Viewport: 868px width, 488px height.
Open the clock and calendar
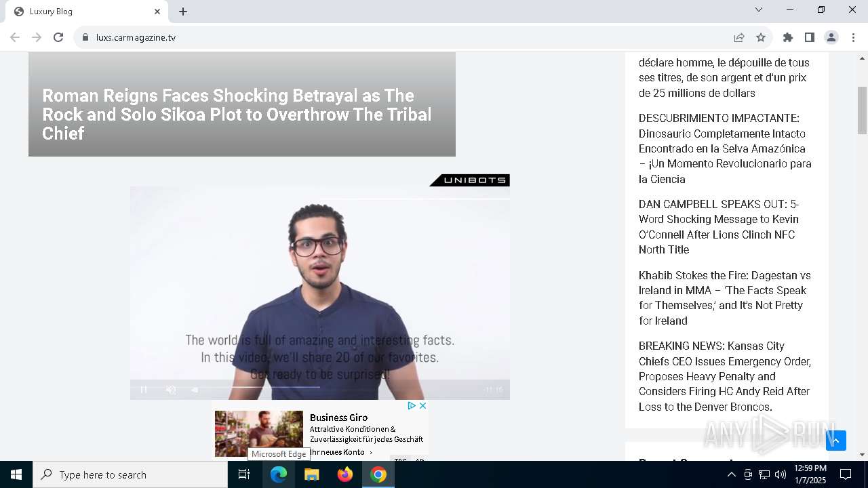click(810, 474)
